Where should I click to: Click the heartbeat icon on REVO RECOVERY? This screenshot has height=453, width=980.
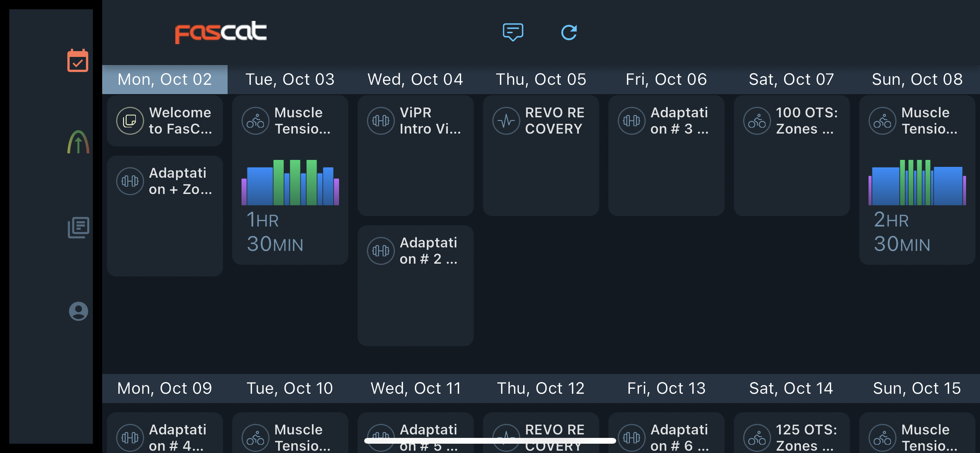click(x=506, y=121)
